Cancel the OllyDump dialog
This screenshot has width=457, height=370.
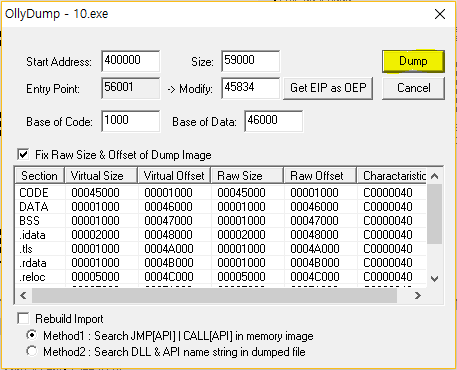click(413, 88)
